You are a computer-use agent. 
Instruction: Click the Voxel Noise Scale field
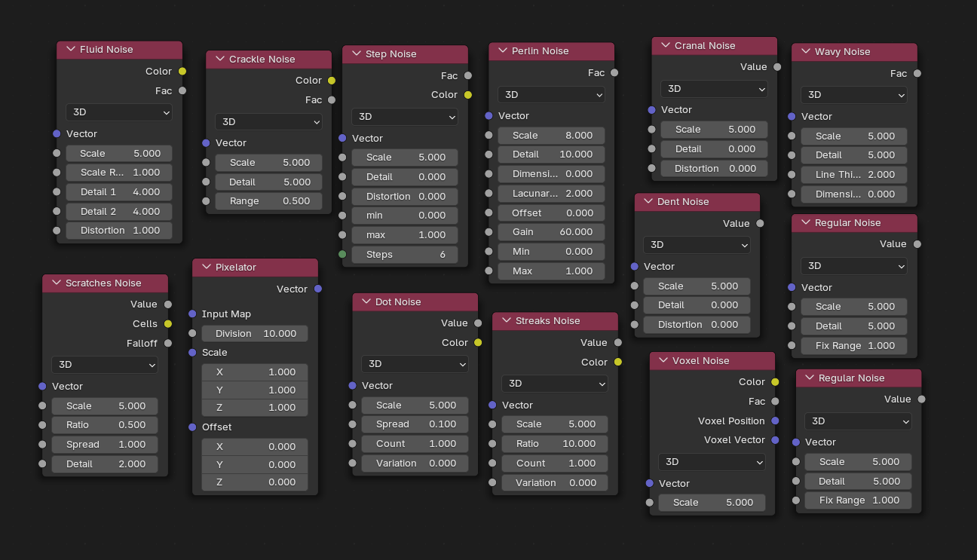[712, 503]
